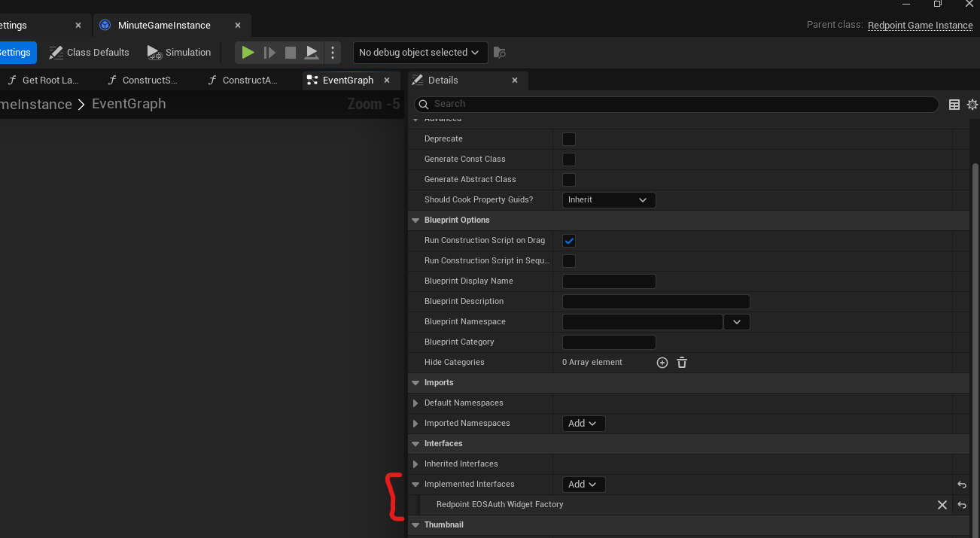Open the Should Cook Property Guids dropdown
980x538 pixels.
608,199
